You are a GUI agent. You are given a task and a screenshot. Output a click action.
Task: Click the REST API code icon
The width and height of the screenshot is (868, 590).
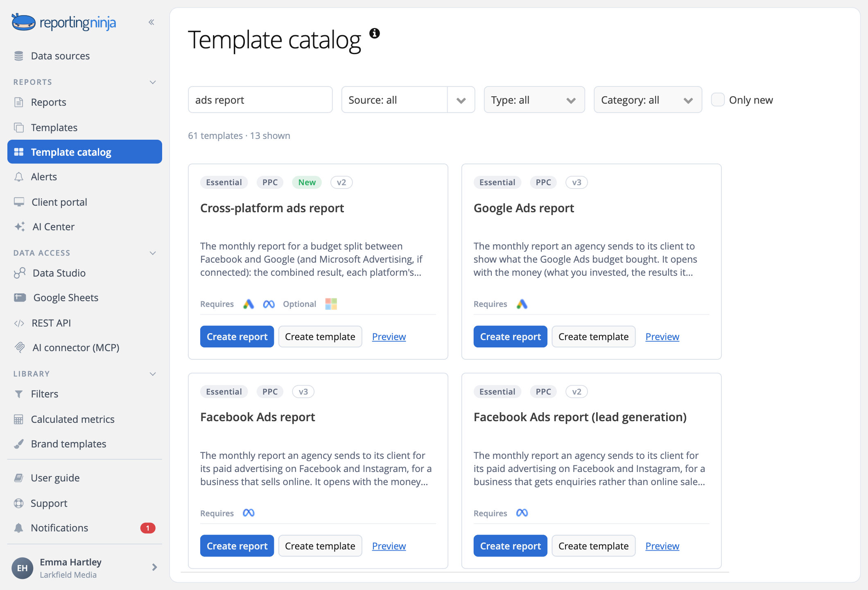click(19, 323)
